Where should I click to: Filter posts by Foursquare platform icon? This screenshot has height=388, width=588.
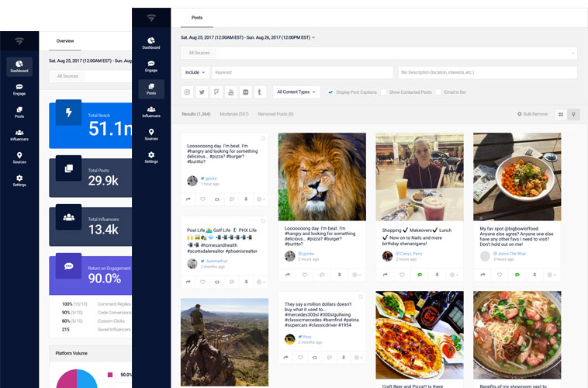[x=216, y=92]
